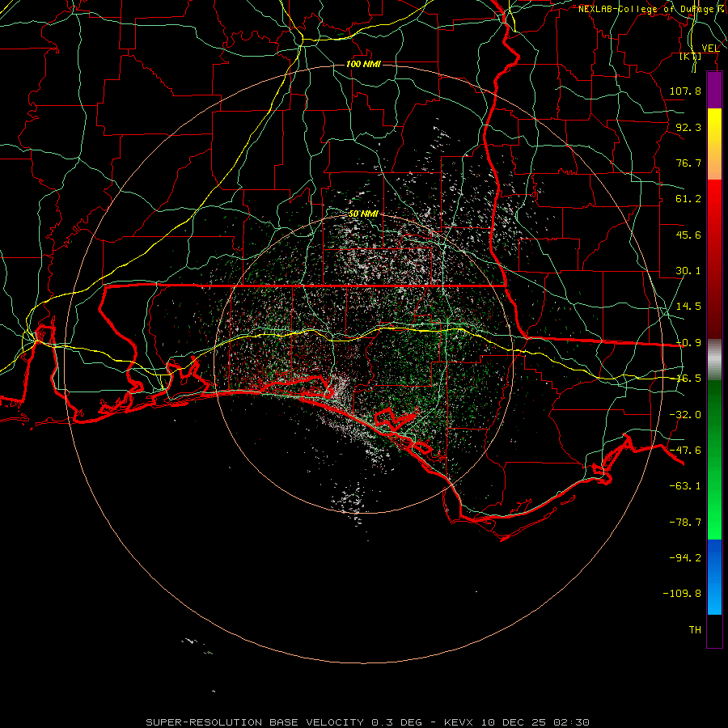Image resolution: width=728 pixels, height=728 pixels.
Task: Click the "50 NMI" range ring label
Action: coord(363,214)
